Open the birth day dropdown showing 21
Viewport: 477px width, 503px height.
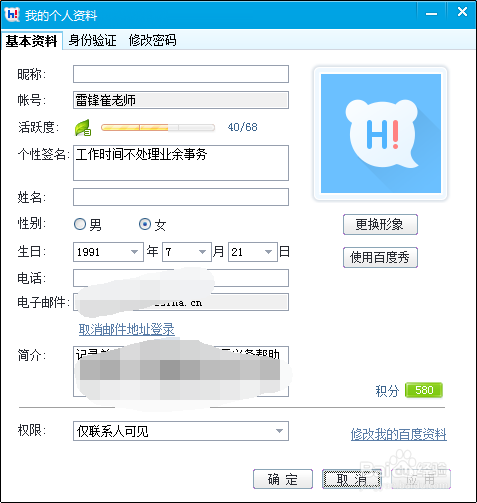(x=253, y=252)
